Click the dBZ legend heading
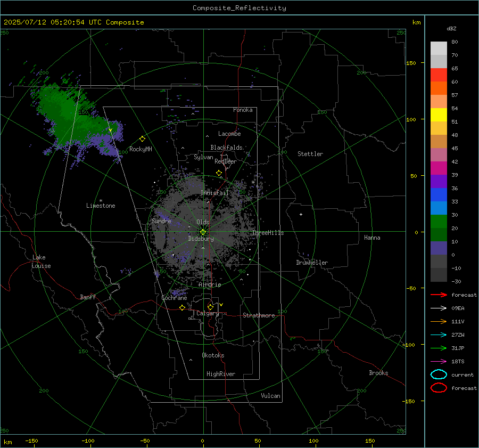This screenshot has width=479, height=448. pyautogui.click(x=451, y=29)
